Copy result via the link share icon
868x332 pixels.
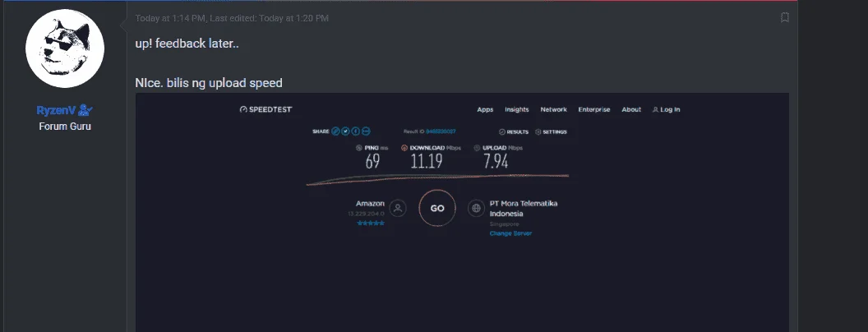pyautogui.click(x=335, y=131)
